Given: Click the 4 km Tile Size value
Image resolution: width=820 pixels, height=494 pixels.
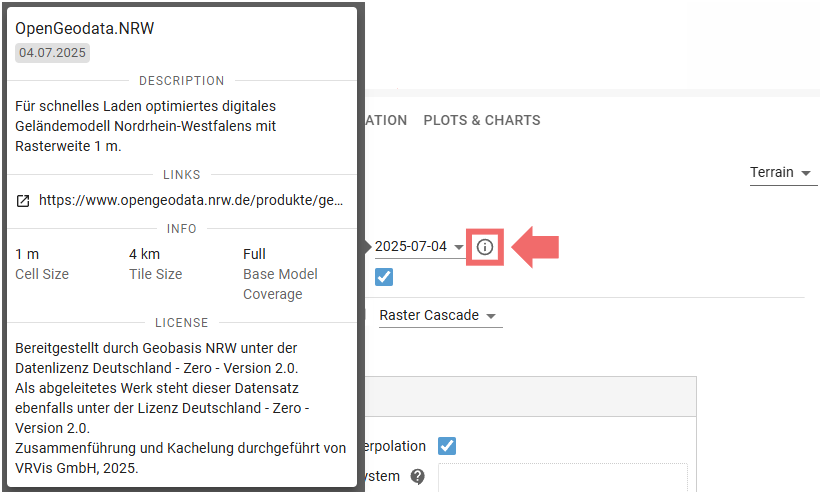Looking at the screenshot, I should pos(144,254).
